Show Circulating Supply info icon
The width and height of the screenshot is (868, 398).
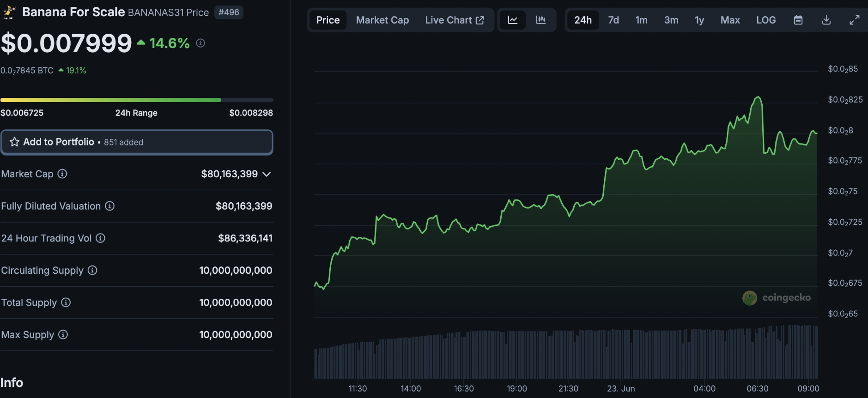pos(92,270)
